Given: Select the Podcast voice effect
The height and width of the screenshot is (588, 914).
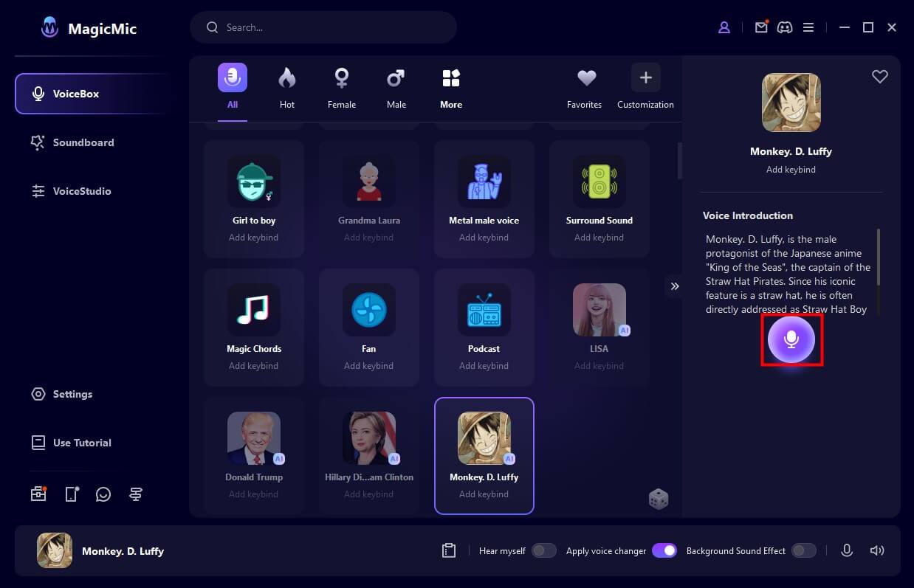Looking at the screenshot, I should (x=484, y=327).
